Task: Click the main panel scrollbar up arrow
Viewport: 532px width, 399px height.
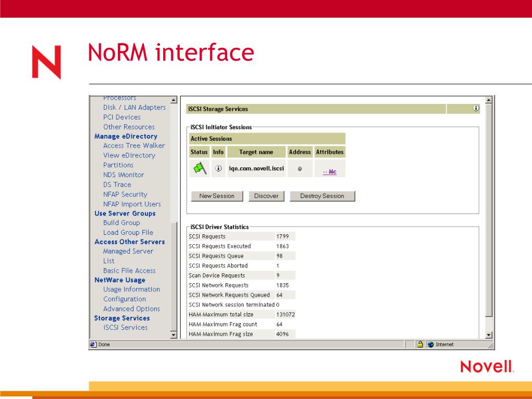Action: click(488, 100)
